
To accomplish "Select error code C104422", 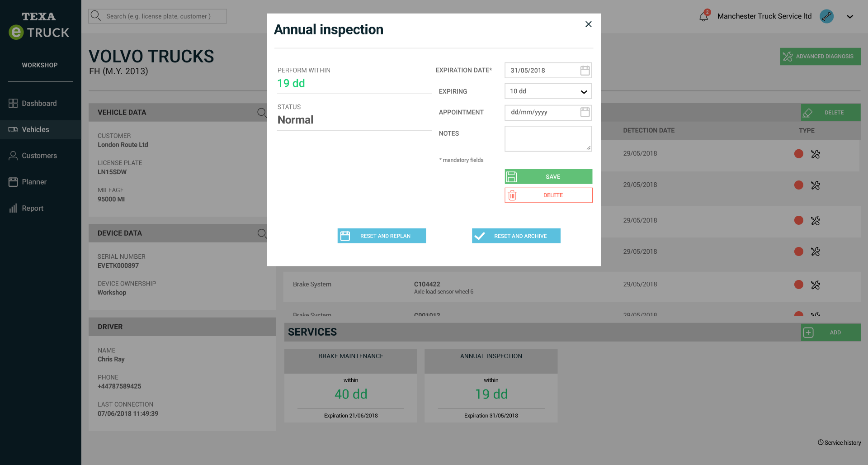I will point(427,284).
